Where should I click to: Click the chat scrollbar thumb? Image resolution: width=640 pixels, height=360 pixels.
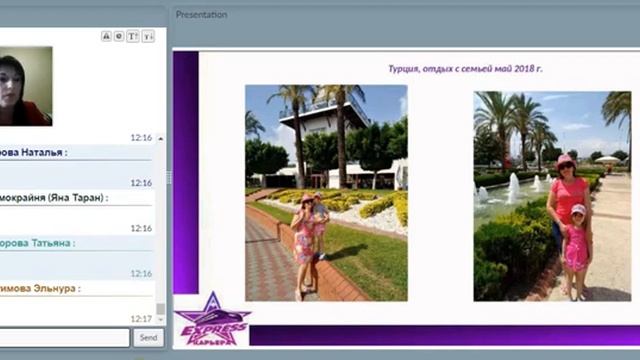click(x=160, y=309)
